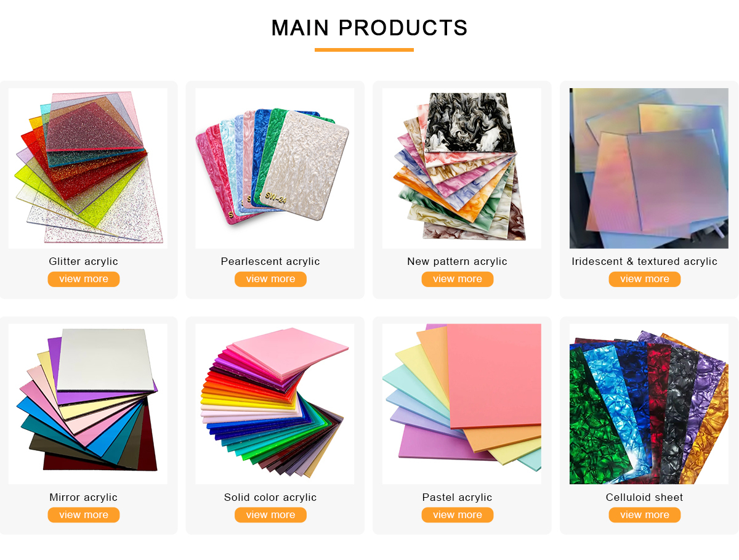This screenshot has width=739, height=560.
Task: Click view more under Solid color acrylic
Action: [270, 515]
